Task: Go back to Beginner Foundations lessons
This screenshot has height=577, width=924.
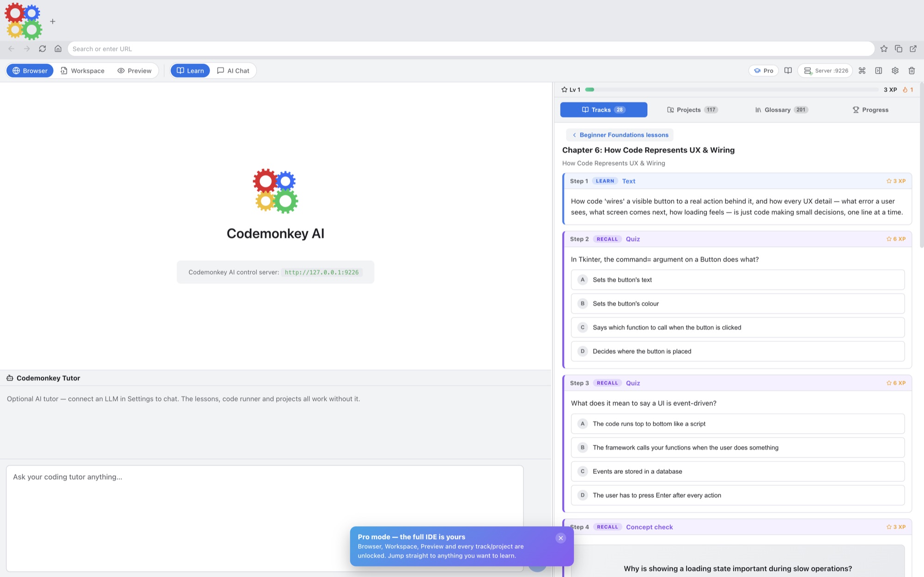Action: click(x=620, y=135)
